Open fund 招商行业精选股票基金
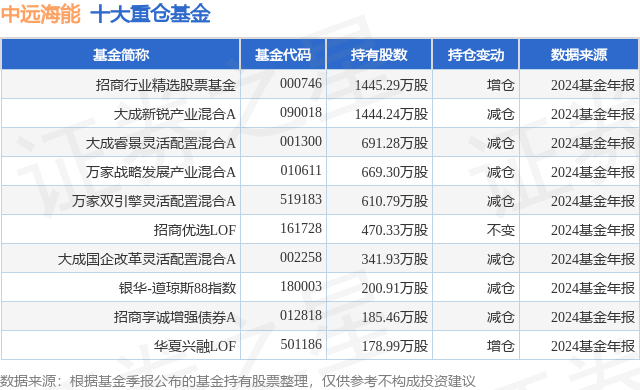This screenshot has height=390, width=640. [x=166, y=85]
